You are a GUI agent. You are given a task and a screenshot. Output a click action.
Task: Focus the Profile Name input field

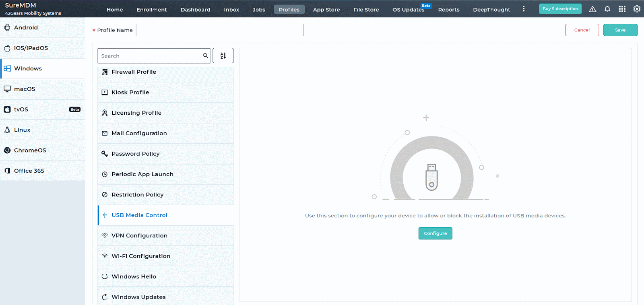tap(220, 30)
